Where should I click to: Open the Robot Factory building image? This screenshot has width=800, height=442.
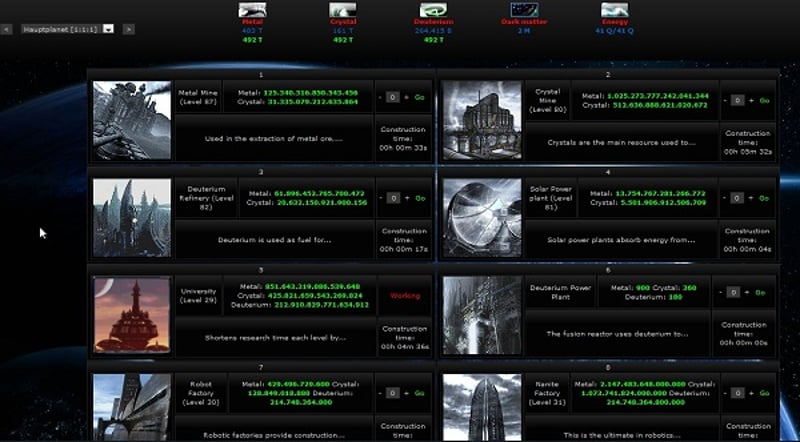132,407
